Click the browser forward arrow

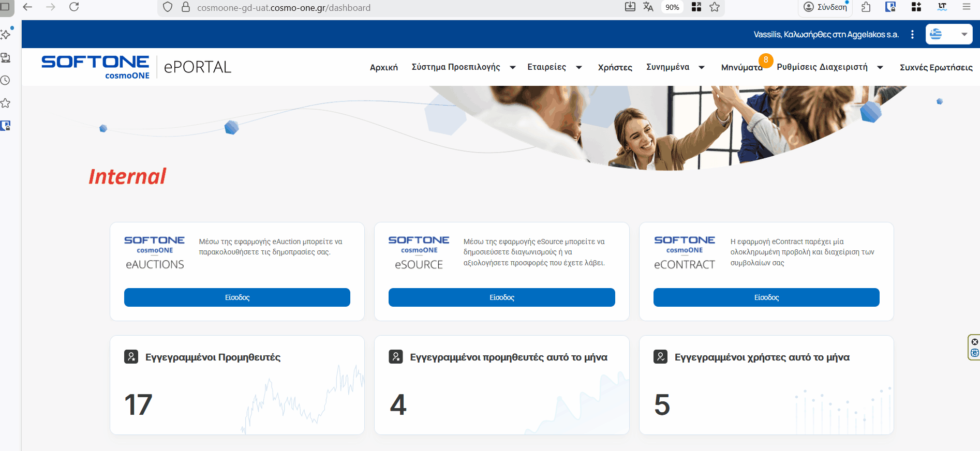51,7
